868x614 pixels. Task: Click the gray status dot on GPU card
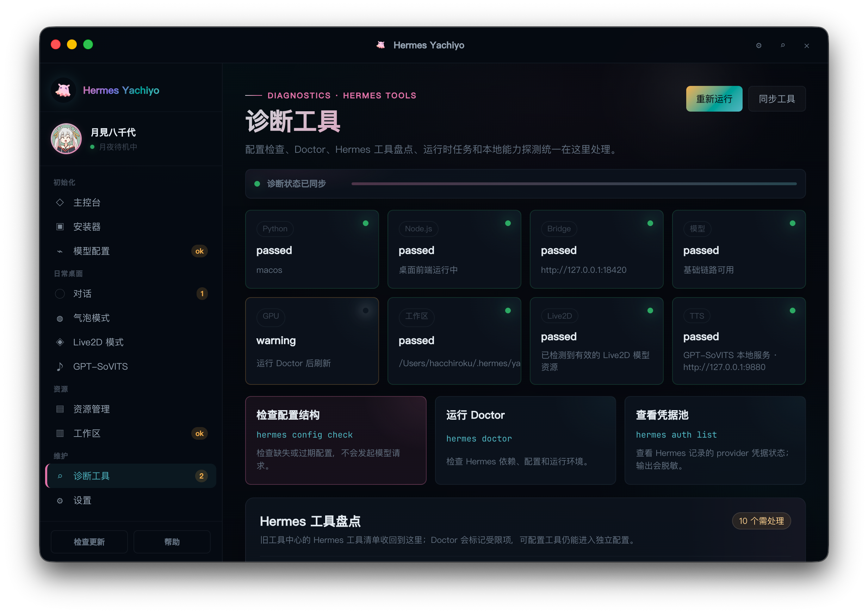(x=365, y=311)
